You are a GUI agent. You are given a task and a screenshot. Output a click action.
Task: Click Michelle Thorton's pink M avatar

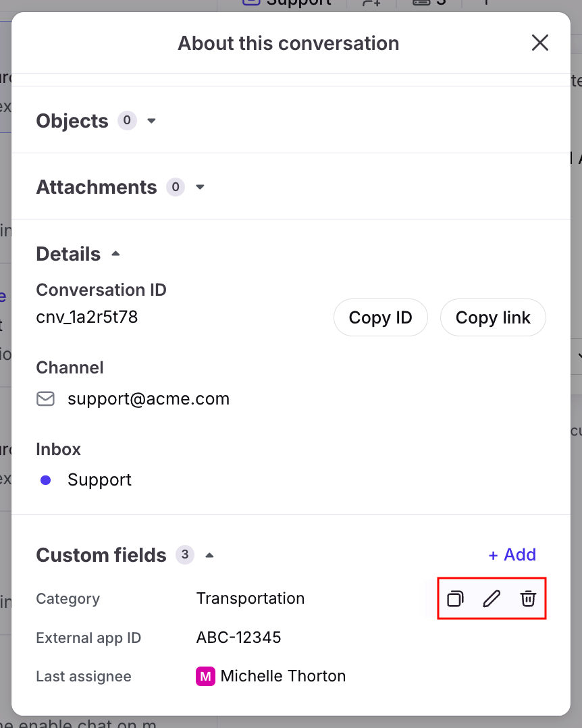pyautogui.click(x=205, y=676)
